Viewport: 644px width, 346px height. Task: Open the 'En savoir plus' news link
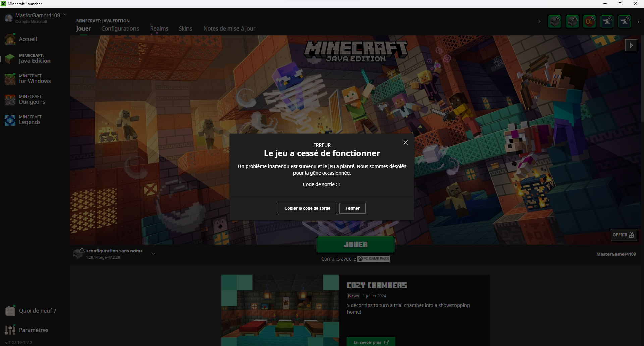[x=371, y=342]
